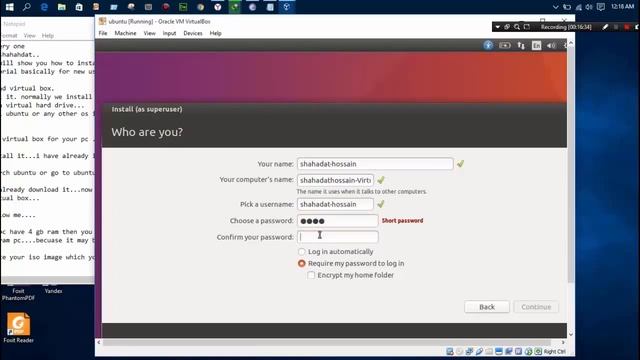Image resolution: width=640 pixels, height=360 pixels.
Task: Click the Short password warning text
Action: tap(402, 220)
